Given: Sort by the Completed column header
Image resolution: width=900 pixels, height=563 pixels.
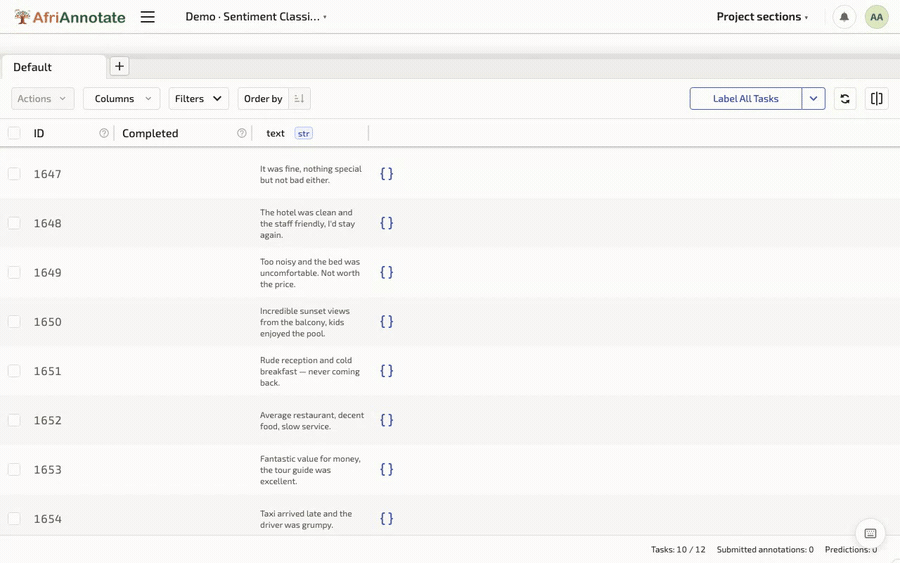Looking at the screenshot, I should point(150,133).
